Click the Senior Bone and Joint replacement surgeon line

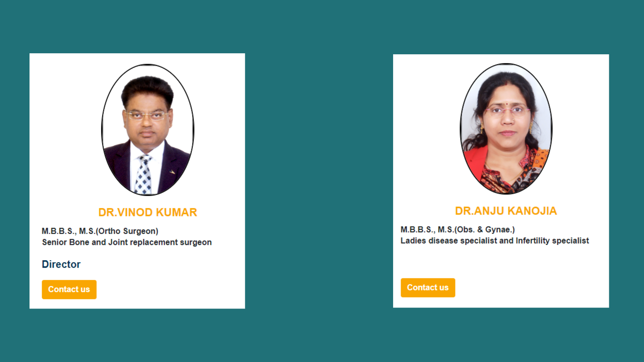[x=127, y=242]
